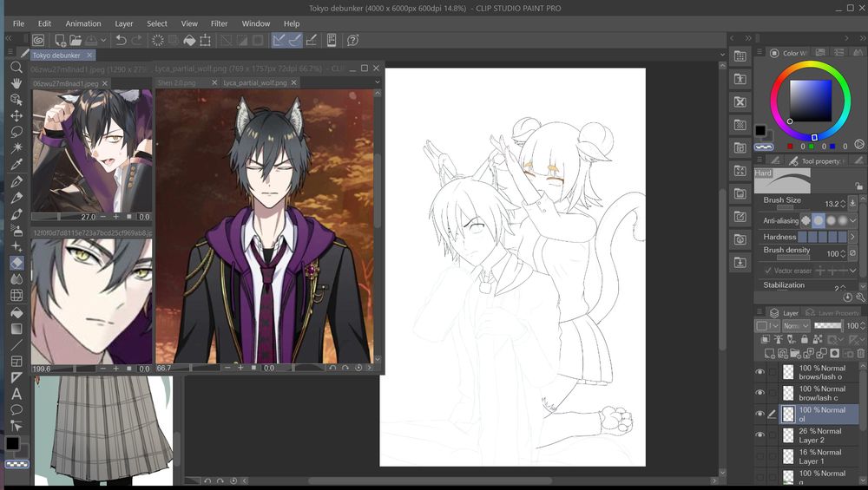
Task: Undo the last action
Action: pyautogui.click(x=121, y=40)
